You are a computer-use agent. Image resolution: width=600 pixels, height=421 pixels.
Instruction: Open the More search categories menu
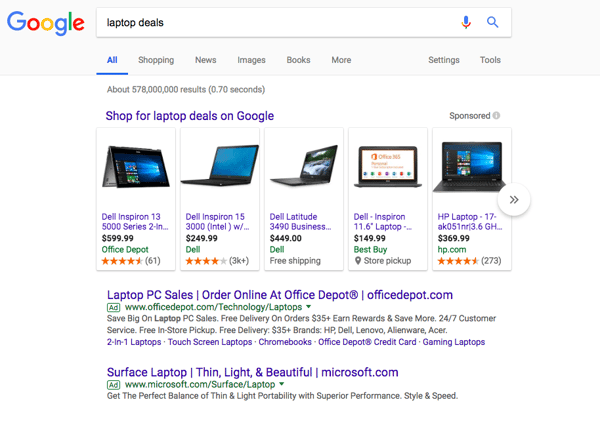point(341,60)
